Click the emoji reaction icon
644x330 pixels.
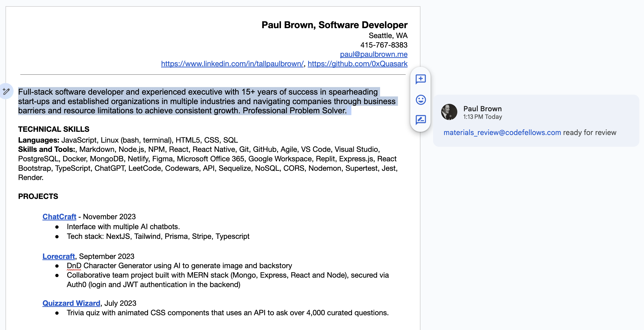(x=420, y=100)
